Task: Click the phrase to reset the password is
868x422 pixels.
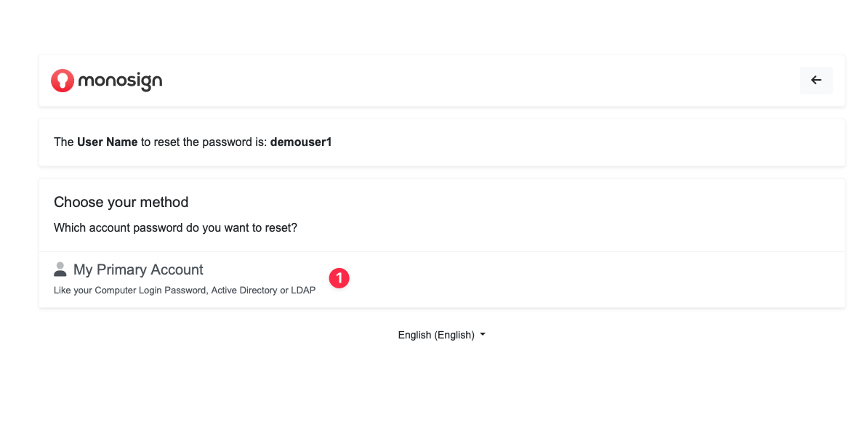Action: (204, 142)
